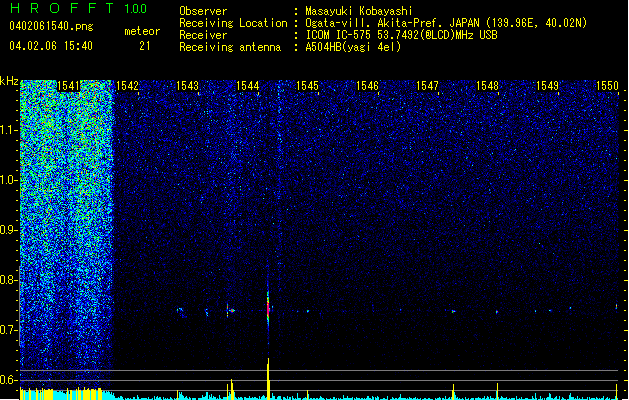The width and height of the screenshot is (629, 400).
Task: Click the kHz axis unit label
Action: tap(9, 81)
